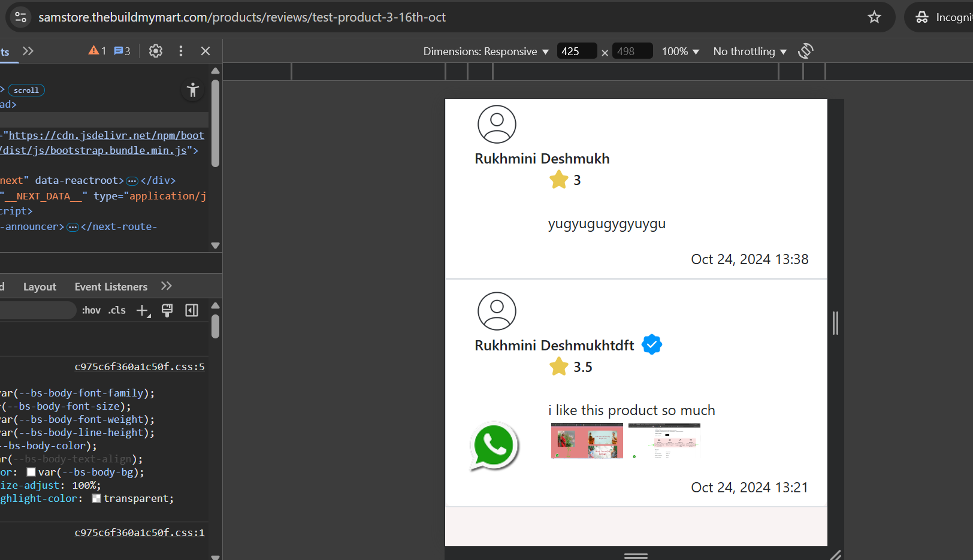The width and height of the screenshot is (973, 560).
Task: Click the blue verified badge icon
Action: 652,344
